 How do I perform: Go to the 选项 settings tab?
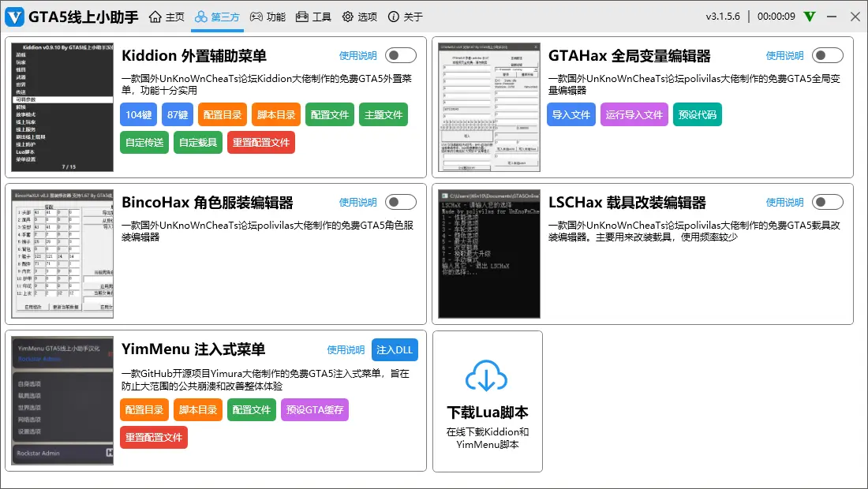[x=360, y=17]
